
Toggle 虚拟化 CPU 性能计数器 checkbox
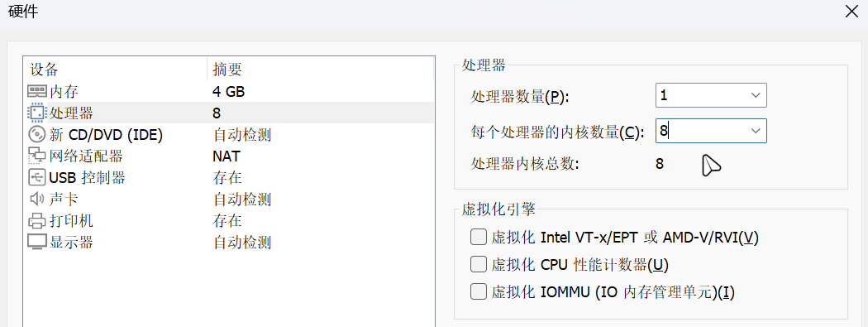point(478,264)
